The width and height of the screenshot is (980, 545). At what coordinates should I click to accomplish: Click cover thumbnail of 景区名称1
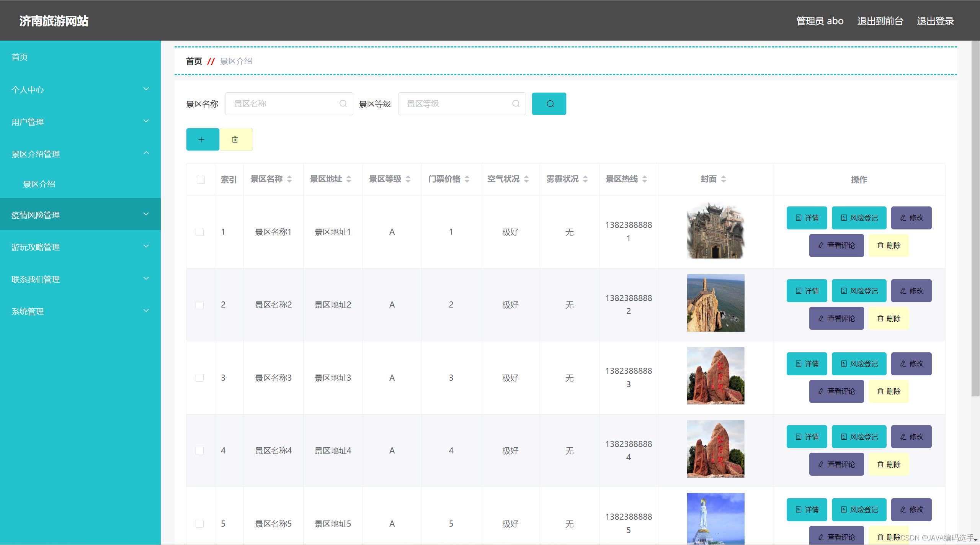[715, 230]
